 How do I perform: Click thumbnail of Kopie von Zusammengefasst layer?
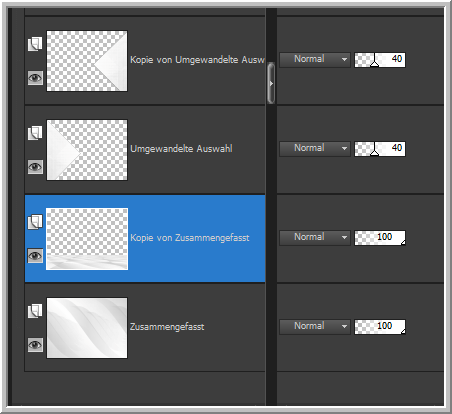(87, 239)
